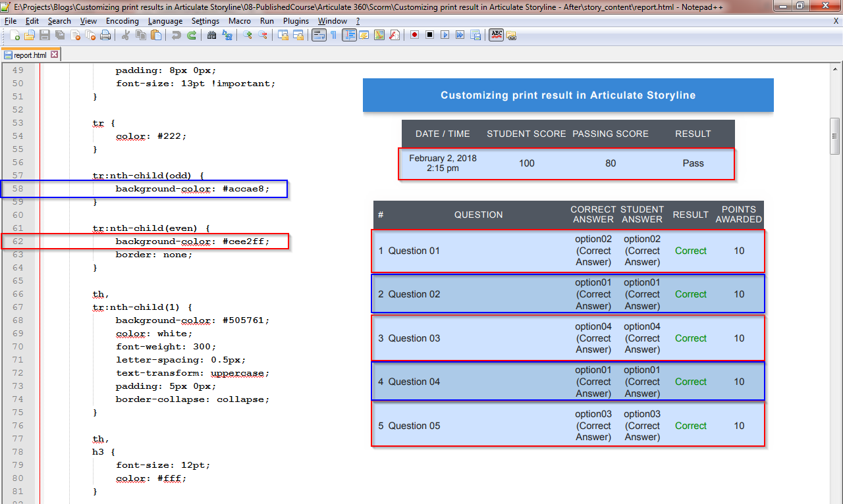Click line number 58 in the margin
The width and height of the screenshot is (843, 504).
(x=18, y=189)
